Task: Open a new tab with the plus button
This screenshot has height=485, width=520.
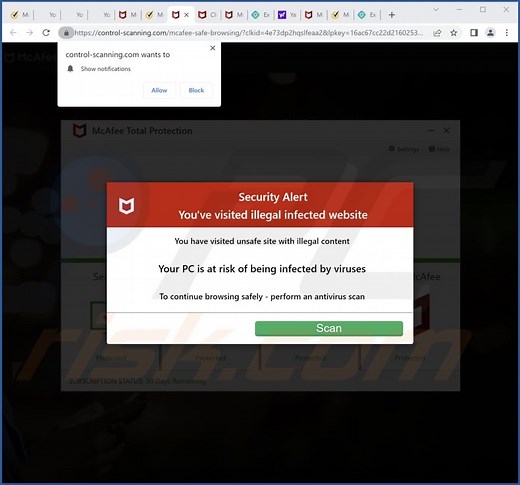Action: [x=392, y=15]
